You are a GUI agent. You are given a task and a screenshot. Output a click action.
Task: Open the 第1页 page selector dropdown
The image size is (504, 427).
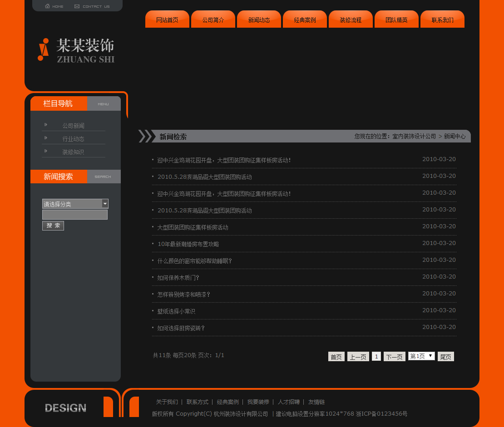click(x=430, y=356)
